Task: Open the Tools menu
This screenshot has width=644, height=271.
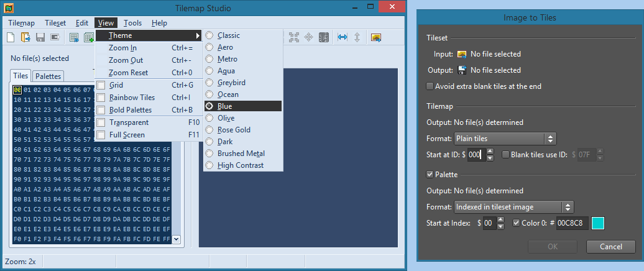Action: pyautogui.click(x=132, y=23)
